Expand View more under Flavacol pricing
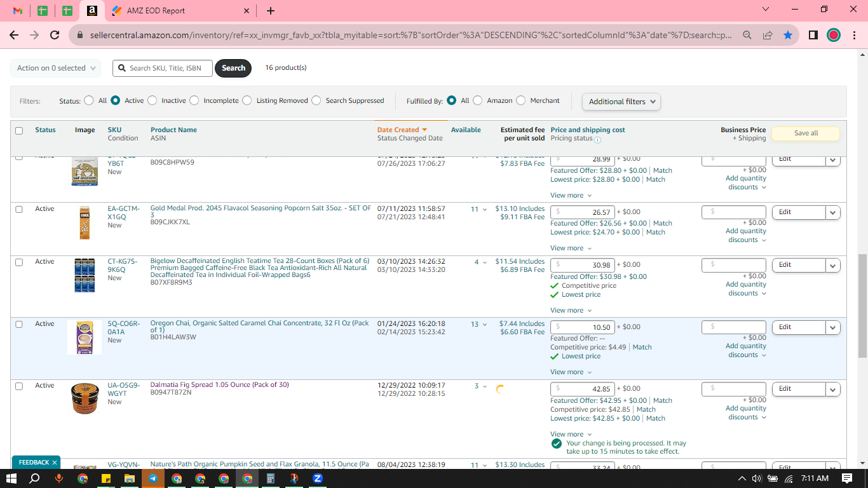 571,248
